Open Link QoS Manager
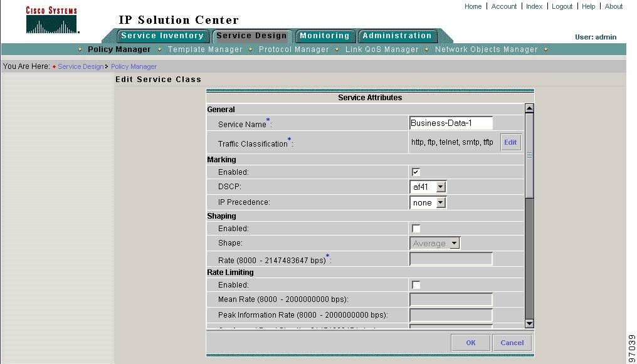 381,49
